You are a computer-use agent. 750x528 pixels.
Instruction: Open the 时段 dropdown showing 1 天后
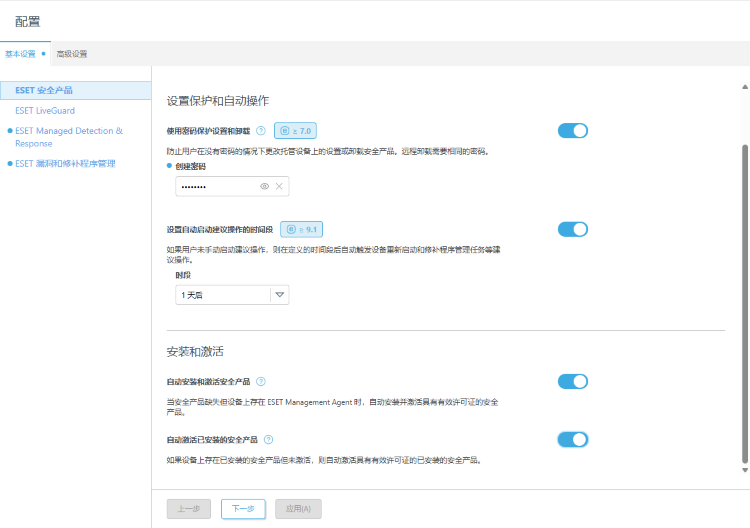[232, 295]
